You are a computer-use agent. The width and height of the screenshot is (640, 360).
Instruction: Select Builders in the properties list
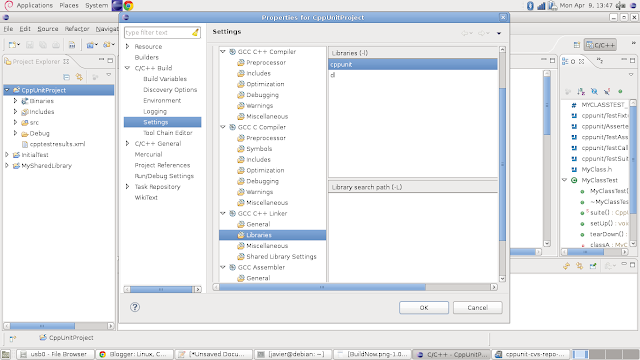(x=147, y=58)
